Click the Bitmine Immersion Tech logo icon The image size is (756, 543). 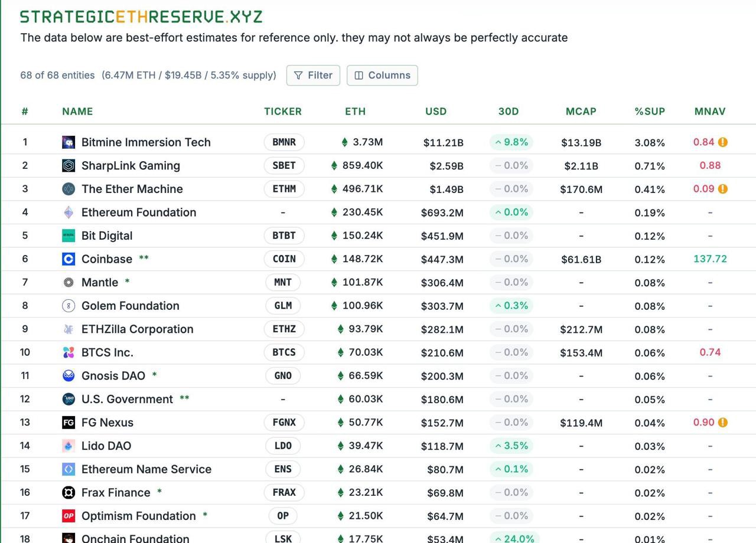69,142
